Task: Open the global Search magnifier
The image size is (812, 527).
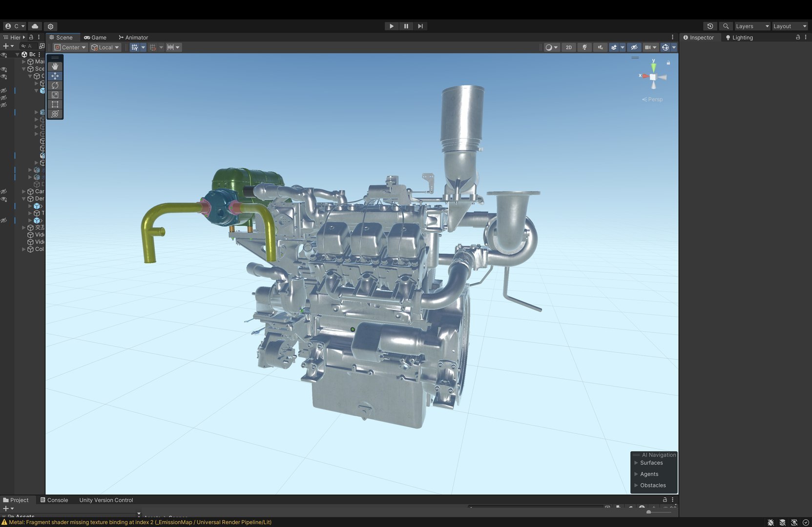Action: point(726,26)
